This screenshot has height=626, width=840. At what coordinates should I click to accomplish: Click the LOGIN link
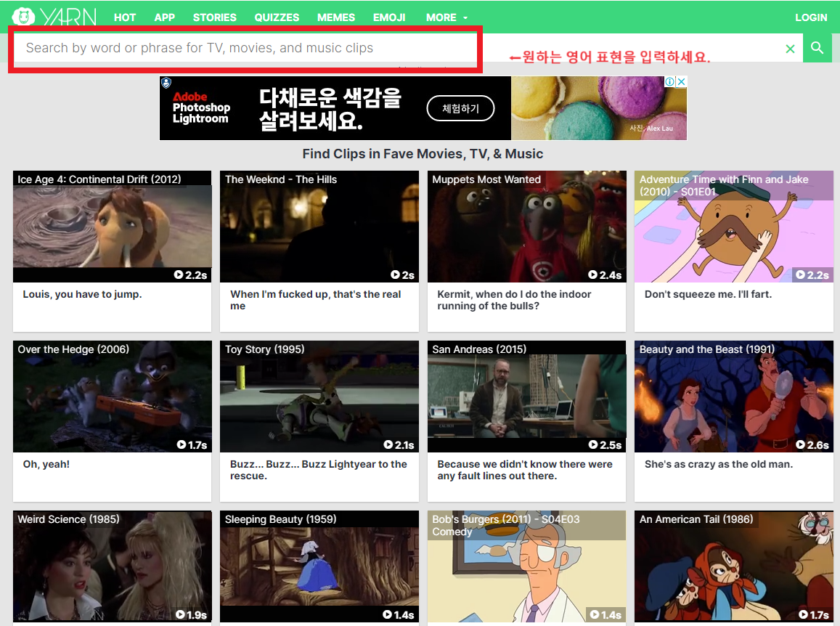click(811, 17)
